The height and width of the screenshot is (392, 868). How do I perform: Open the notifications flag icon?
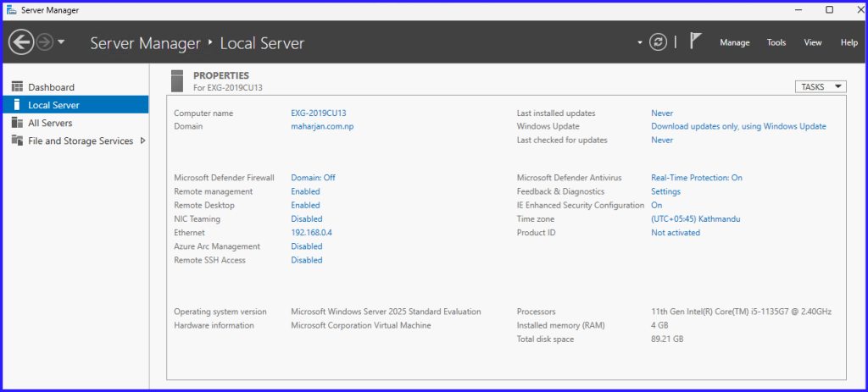695,42
